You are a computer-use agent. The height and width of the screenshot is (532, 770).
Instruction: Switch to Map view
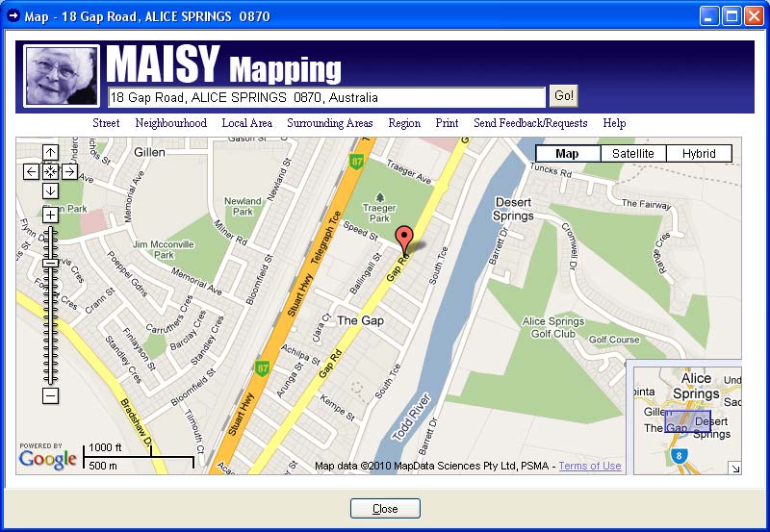click(x=567, y=154)
